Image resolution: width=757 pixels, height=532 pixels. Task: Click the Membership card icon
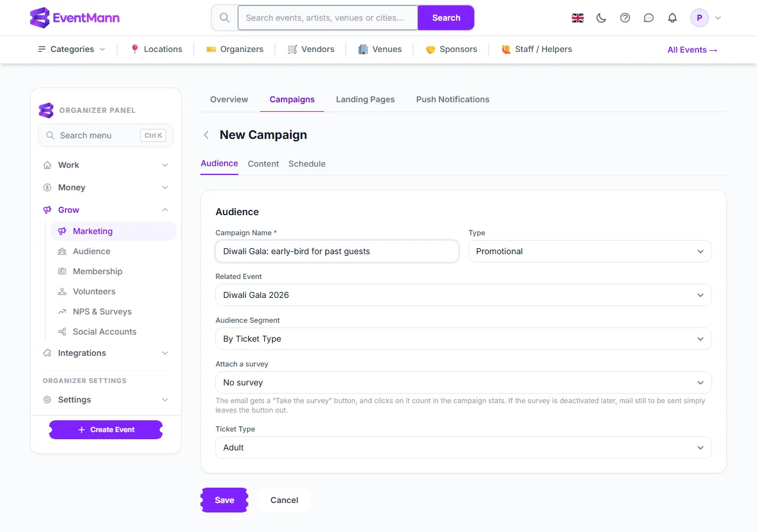click(62, 271)
